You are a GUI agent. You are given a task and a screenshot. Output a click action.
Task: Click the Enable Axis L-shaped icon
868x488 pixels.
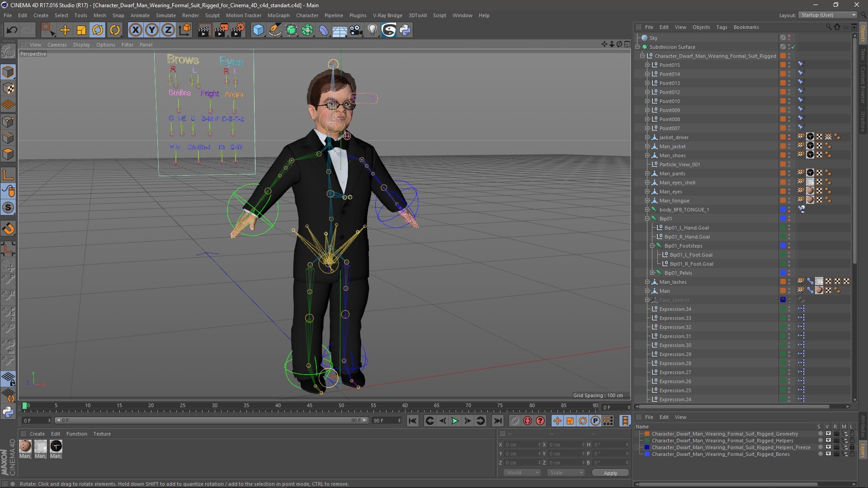click(x=8, y=175)
